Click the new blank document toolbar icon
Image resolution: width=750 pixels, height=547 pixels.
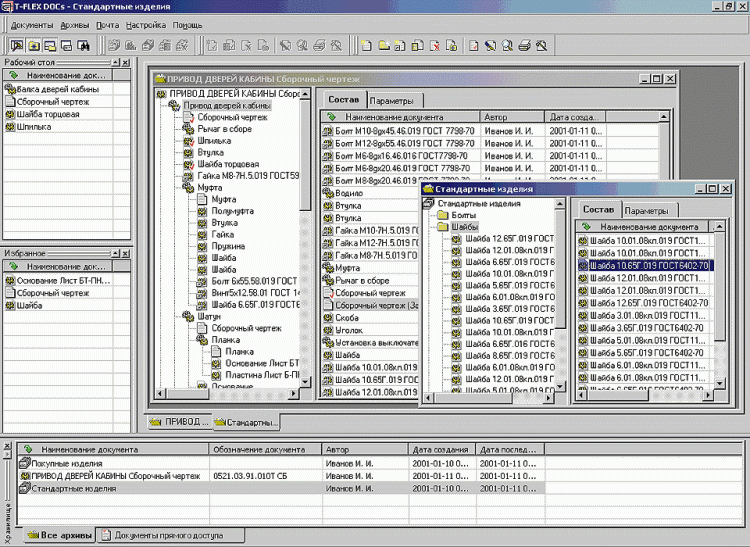click(366, 46)
